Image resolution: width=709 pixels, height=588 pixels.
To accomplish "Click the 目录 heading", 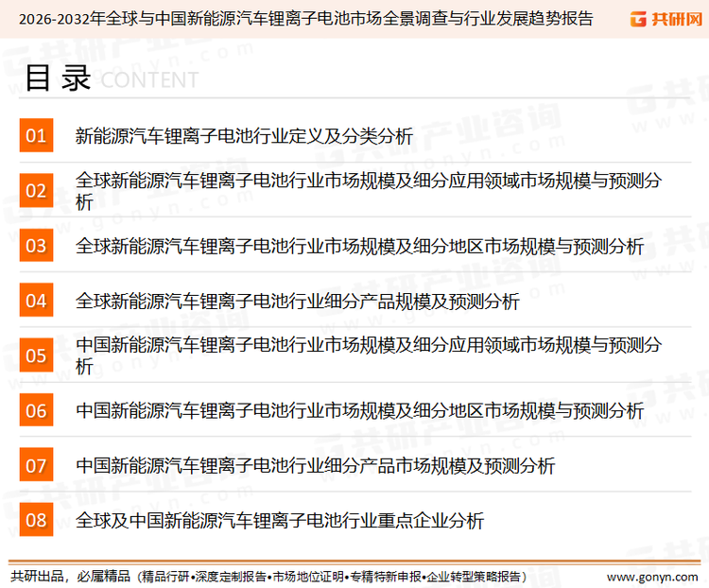I will click(58, 78).
